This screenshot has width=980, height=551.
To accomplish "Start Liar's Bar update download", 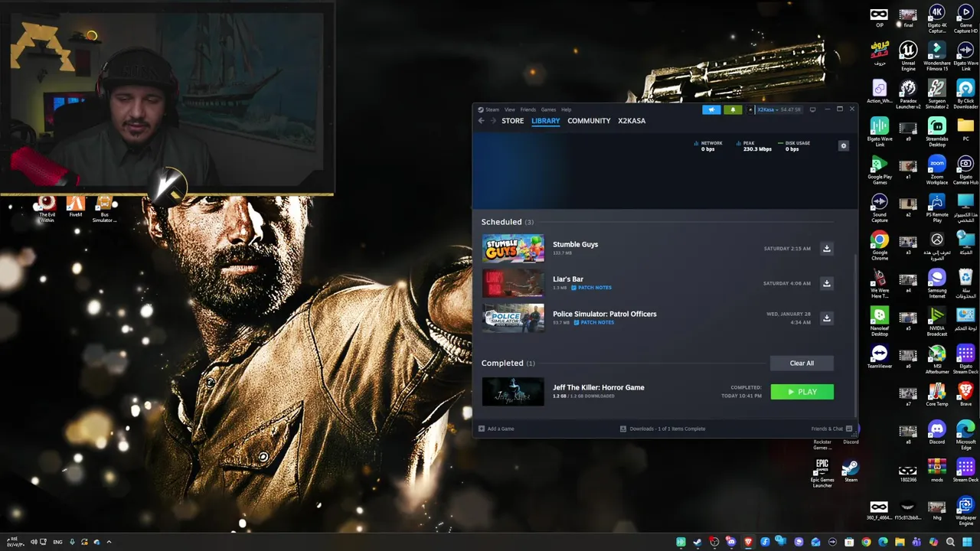I will [x=827, y=283].
